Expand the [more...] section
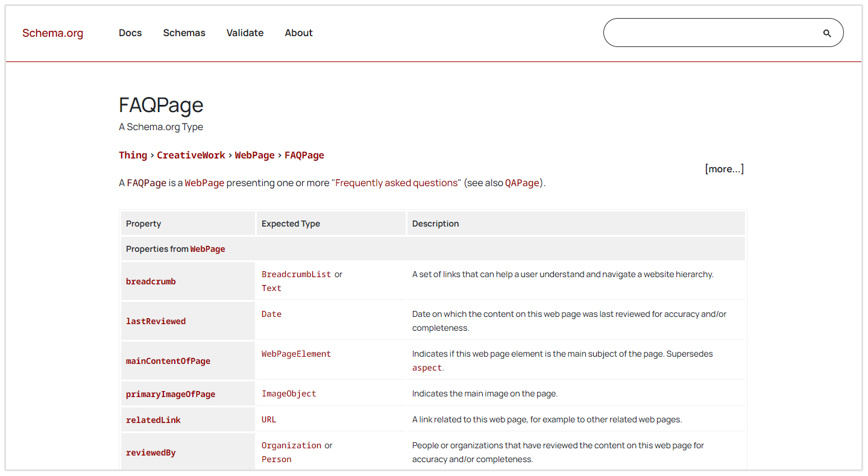This screenshot has height=476, width=868. (x=724, y=169)
